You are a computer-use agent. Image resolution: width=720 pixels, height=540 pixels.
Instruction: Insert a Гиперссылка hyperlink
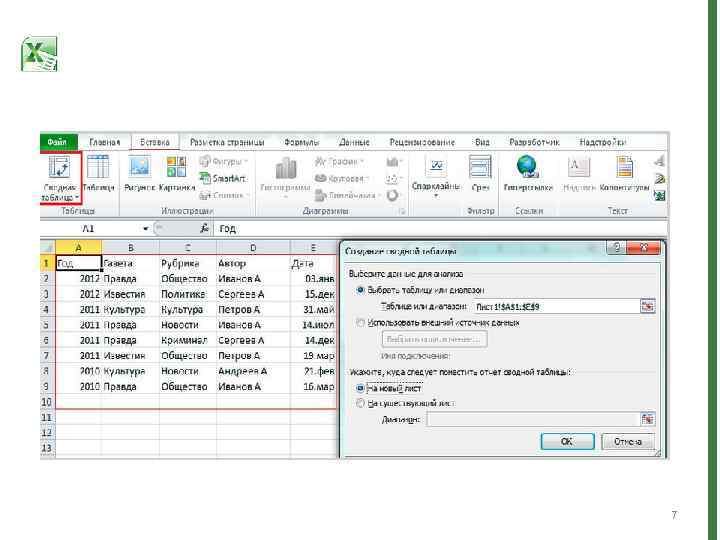(528, 173)
